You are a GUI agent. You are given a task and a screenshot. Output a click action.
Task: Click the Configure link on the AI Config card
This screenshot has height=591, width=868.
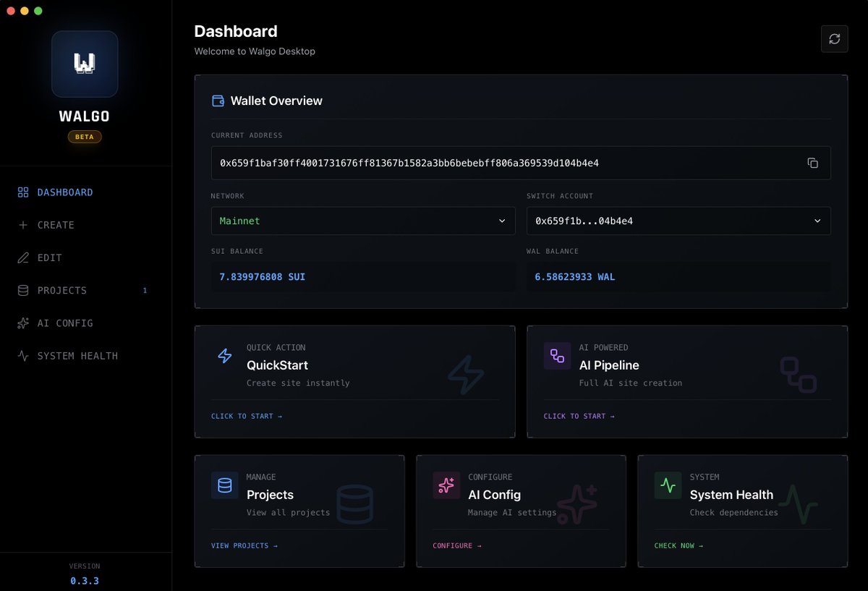click(x=457, y=545)
